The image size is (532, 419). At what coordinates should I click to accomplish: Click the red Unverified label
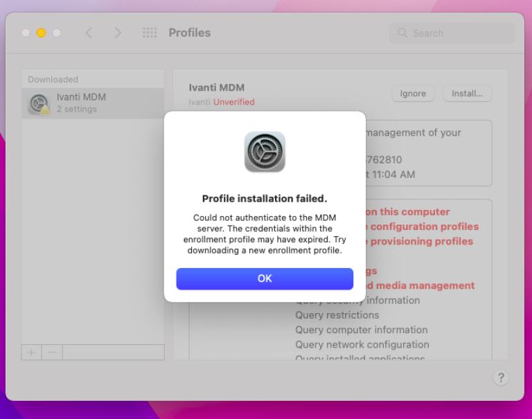click(x=233, y=102)
